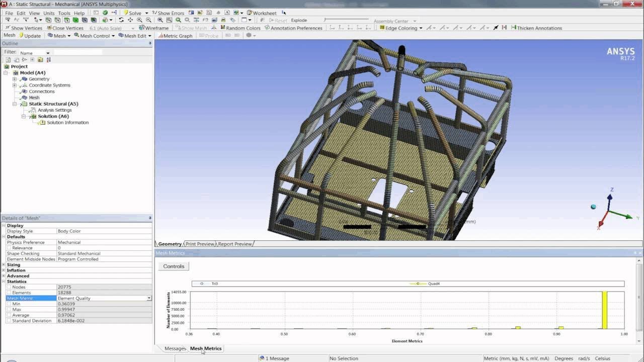Open the File menu
The height and width of the screenshot is (362, 644).
coord(9,13)
